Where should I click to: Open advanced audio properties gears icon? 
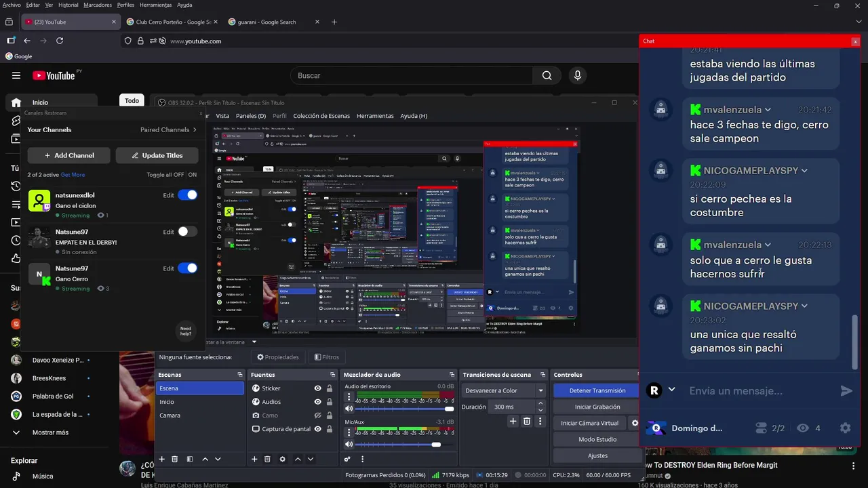pyautogui.click(x=347, y=459)
